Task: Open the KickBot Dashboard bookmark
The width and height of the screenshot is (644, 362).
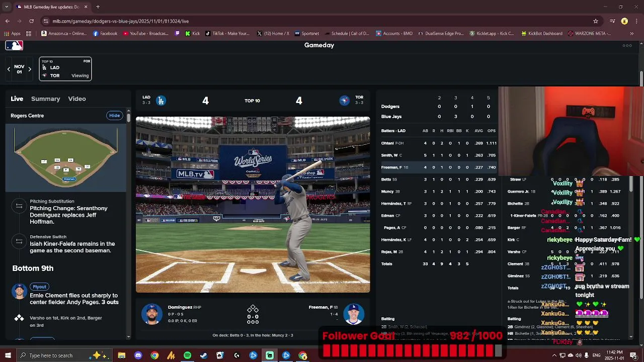Action: click(x=542, y=34)
